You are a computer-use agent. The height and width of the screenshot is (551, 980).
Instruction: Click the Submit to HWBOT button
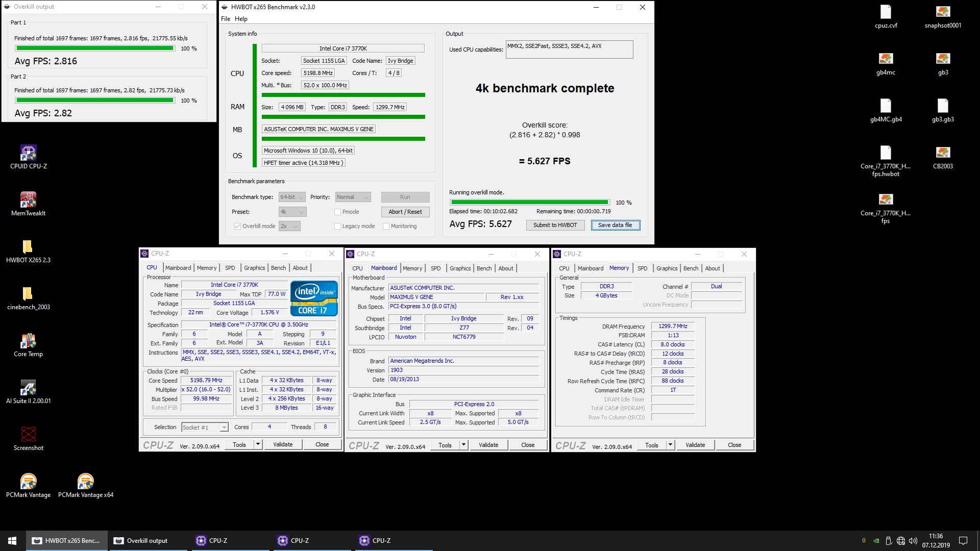555,225
